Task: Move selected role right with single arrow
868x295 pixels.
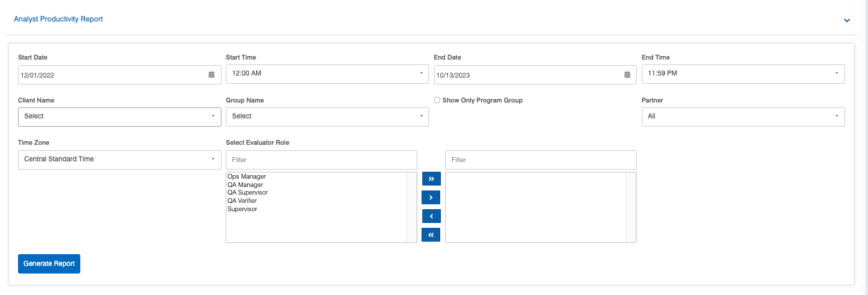Action: [431, 197]
